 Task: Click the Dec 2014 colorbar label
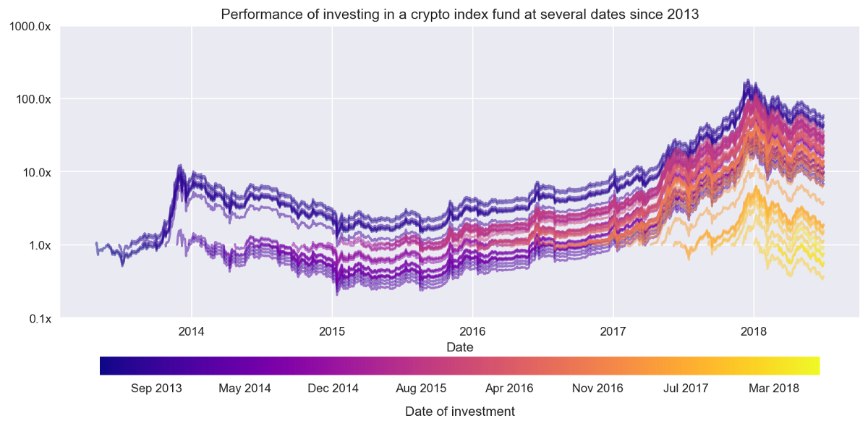[333, 388]
